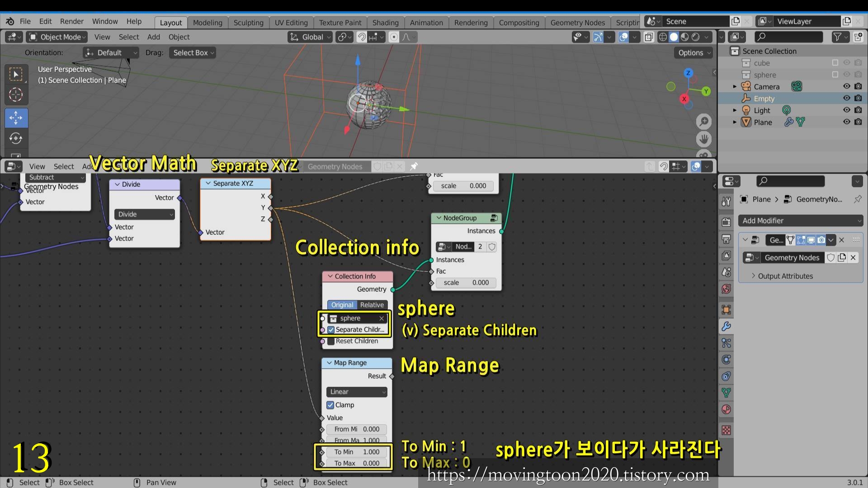Open Linear interpolation dropdown in Map Range
The height and width of the screenshot is (488, 868).
pyautogui.click(x=357, y=392)
